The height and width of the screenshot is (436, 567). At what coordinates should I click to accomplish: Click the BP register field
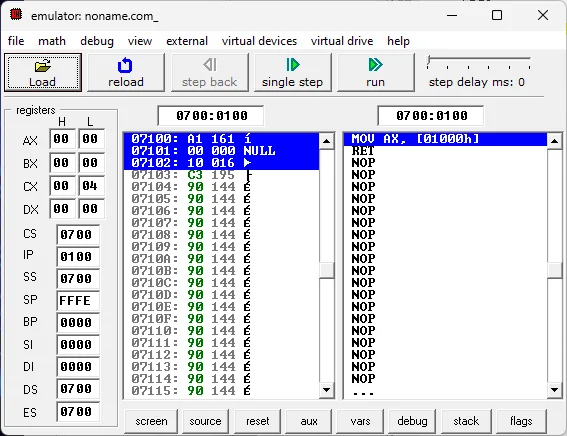[78, 323]
